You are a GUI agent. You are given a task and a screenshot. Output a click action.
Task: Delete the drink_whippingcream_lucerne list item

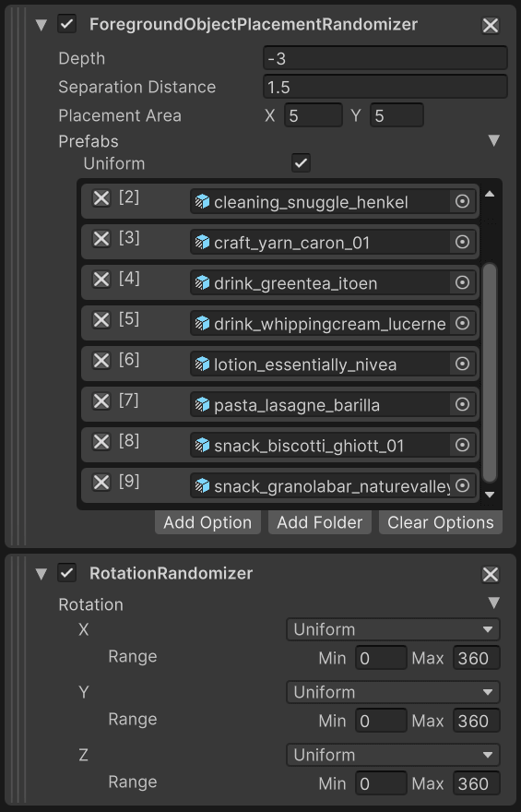click(x=101, y=319)
